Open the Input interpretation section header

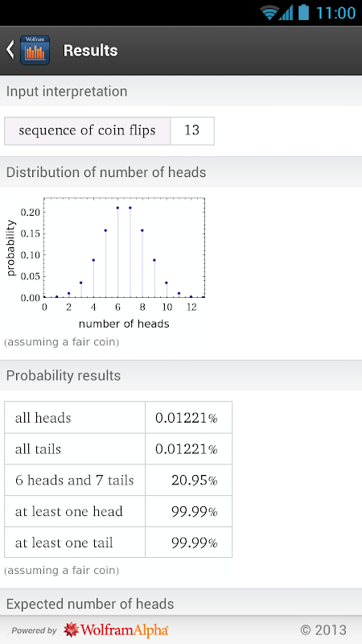pyautogui.click(x=181, y=91)
